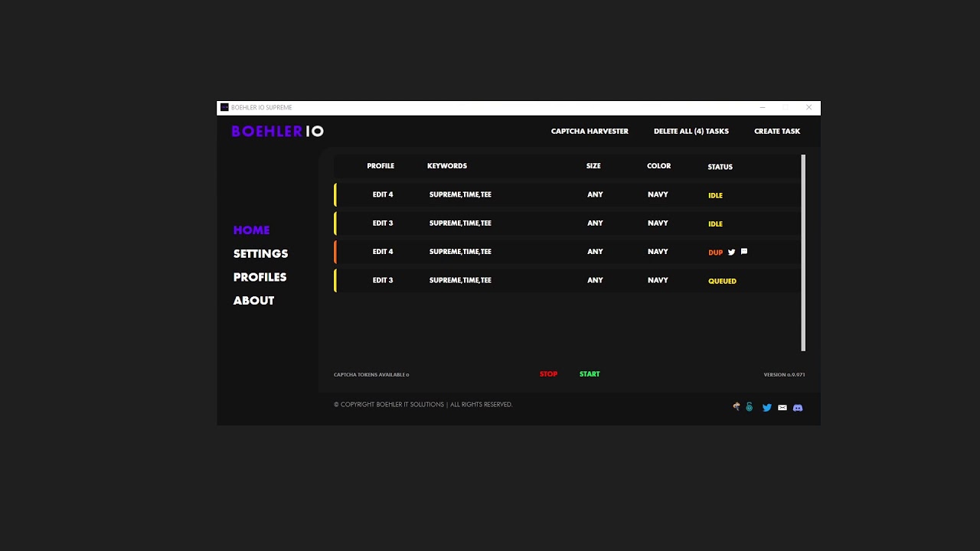Viewport: 980px width, 551px height.
Task: Click the COLOR column header
Action: 658,166
